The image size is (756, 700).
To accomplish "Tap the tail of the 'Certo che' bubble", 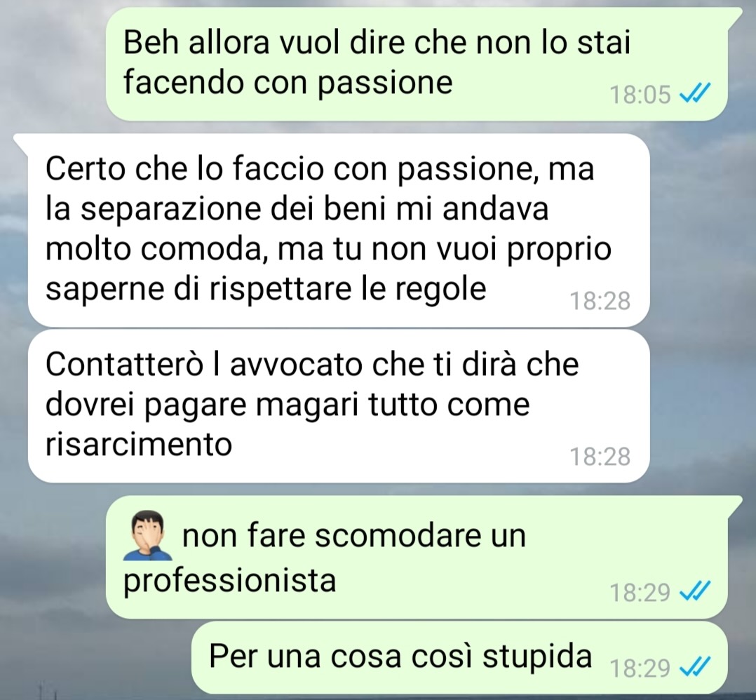I will pyautogui.click(x=21, y=142).
